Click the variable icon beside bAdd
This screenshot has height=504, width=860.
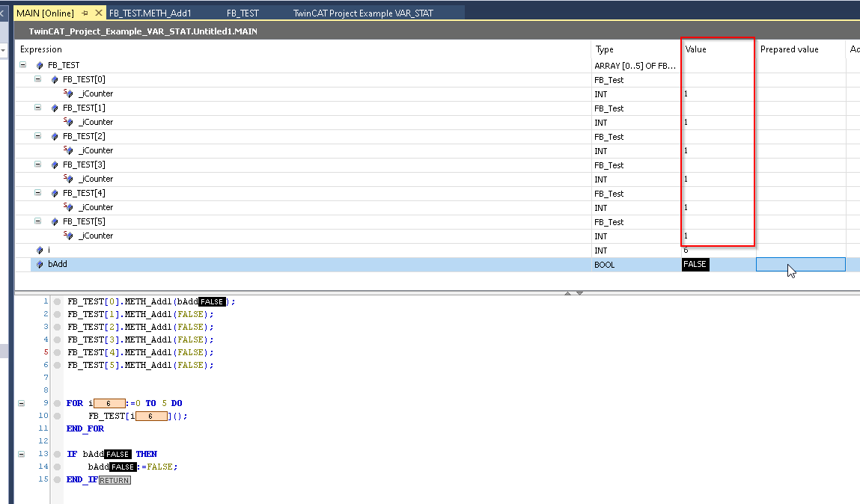tap(40, 265)
